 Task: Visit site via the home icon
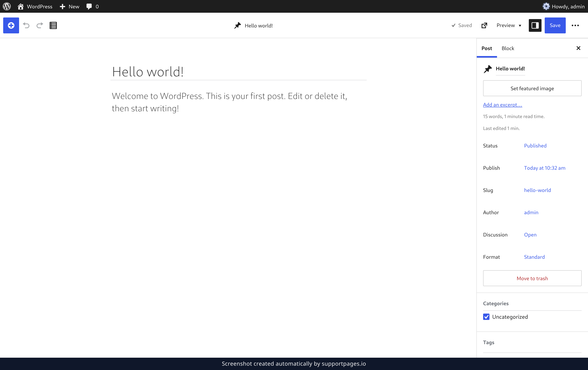(x=20, y=6)
